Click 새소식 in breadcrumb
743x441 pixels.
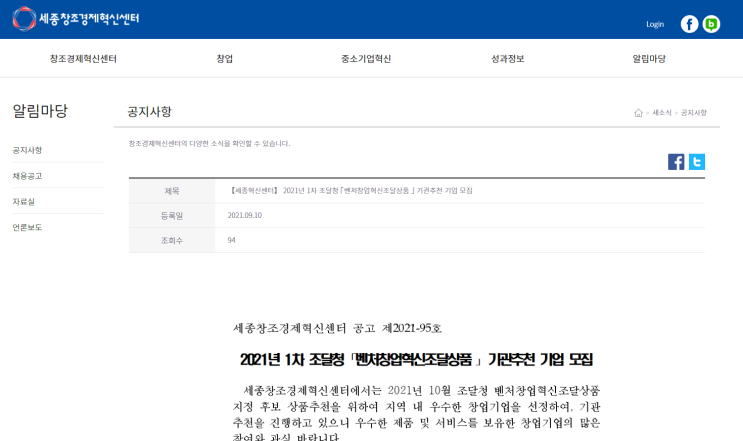pyautogui.click(x=662, y=113)
